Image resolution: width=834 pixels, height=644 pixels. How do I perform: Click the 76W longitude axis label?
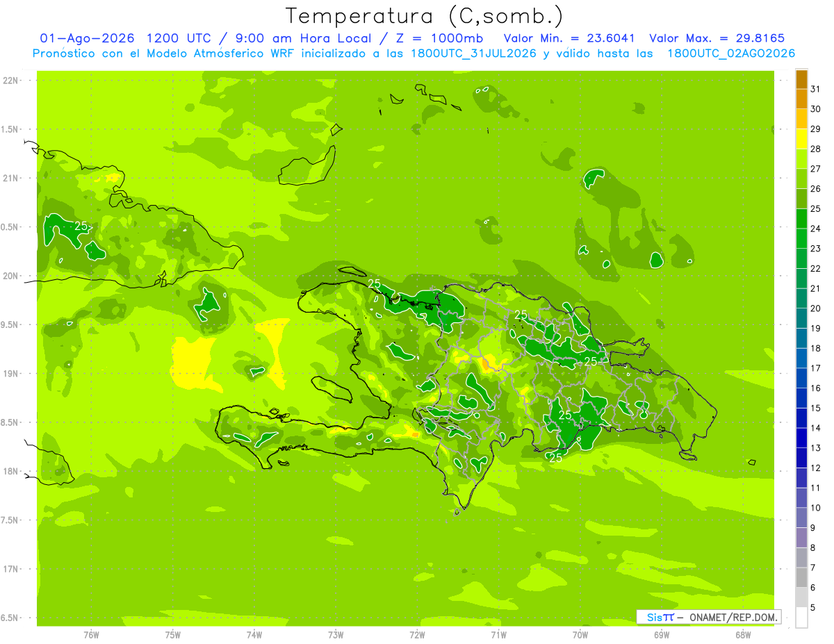point(91,634)
